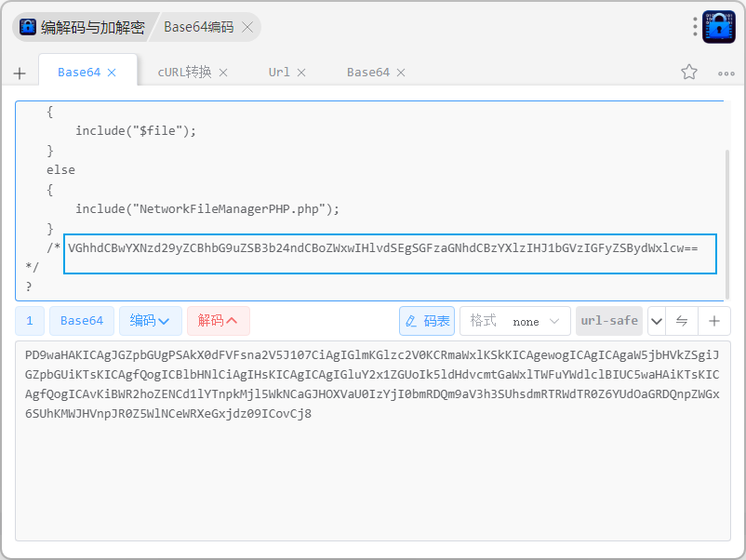The width and height of the screenshot is (746, 560).
Task: Open the Url tab
Action: [x=279, y=73]
